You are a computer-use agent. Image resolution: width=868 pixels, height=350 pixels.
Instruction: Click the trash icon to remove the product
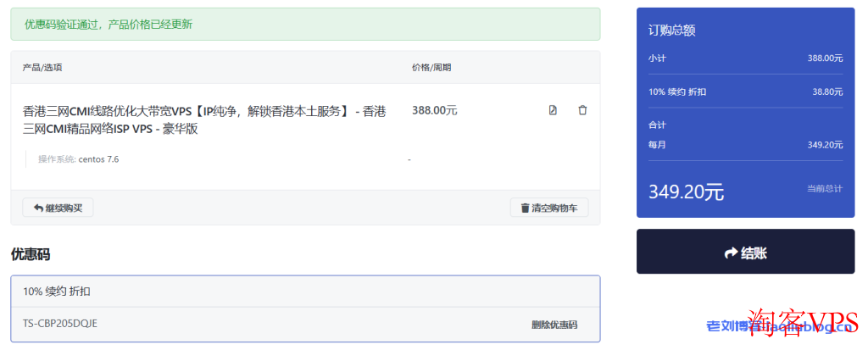[x=582, y=110]
